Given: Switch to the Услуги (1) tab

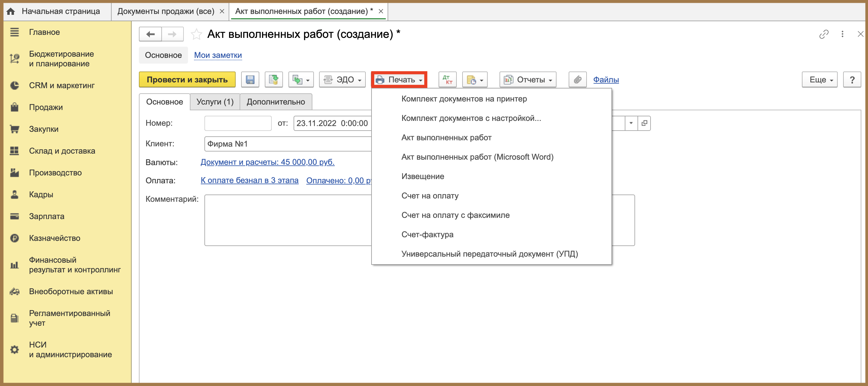Looking at the screenshot, I should [215, 102].
